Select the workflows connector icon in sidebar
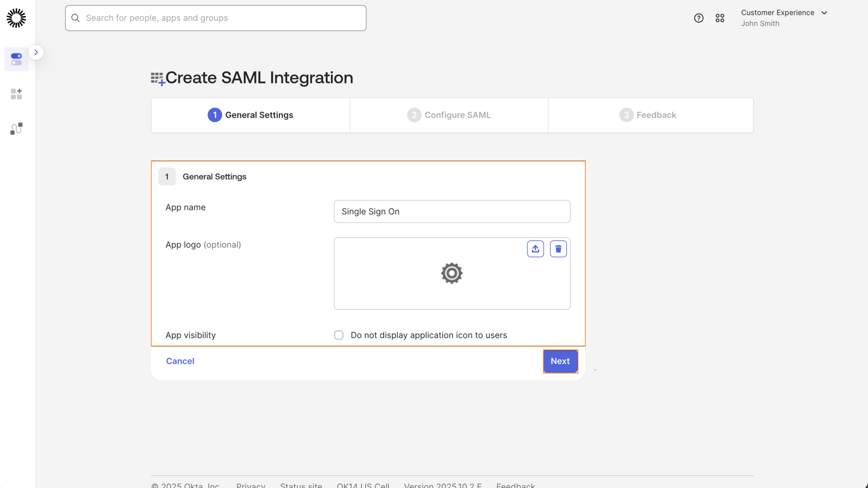This screenshot has height=488, width=868. click(x=16, y=129)
